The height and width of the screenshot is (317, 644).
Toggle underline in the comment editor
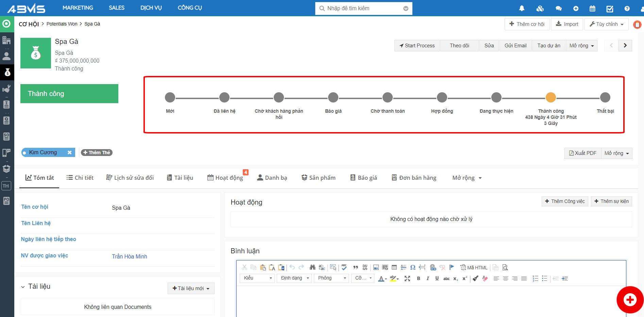(x=437, y=279)
